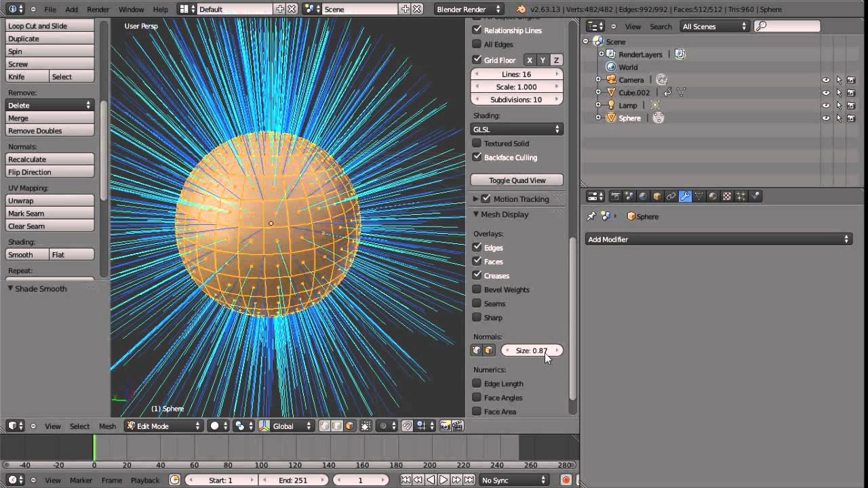Enable Edge Length numerics checkbox

point(477,384)
